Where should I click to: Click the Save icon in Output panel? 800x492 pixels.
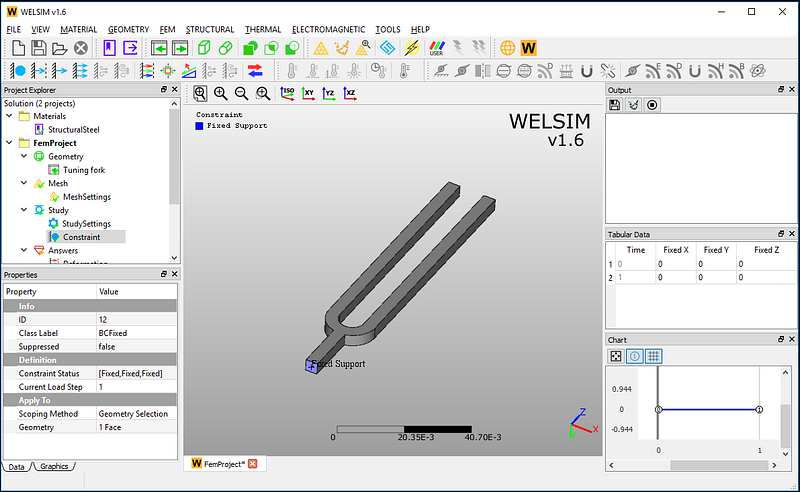[616, 104]
